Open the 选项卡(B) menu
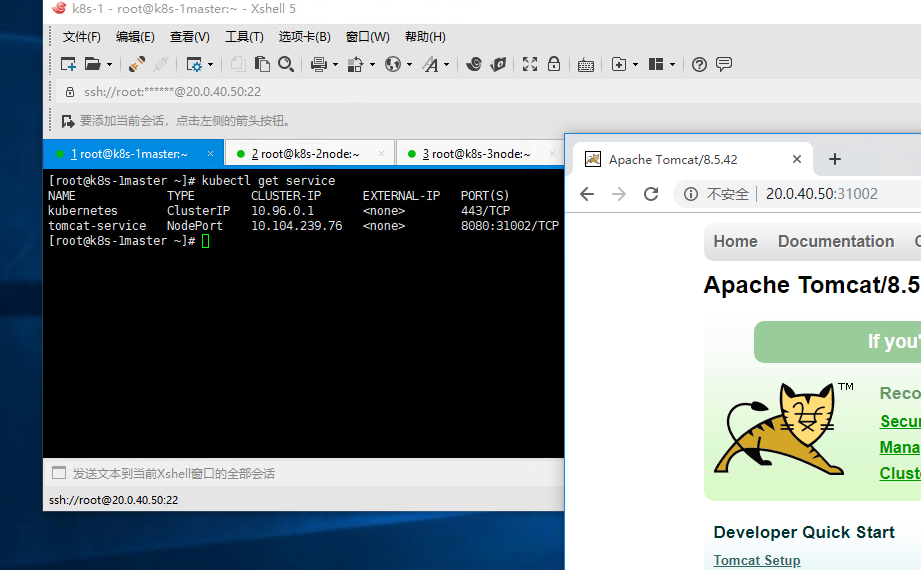This screenshot has width=921, height=570. [304, 37]
